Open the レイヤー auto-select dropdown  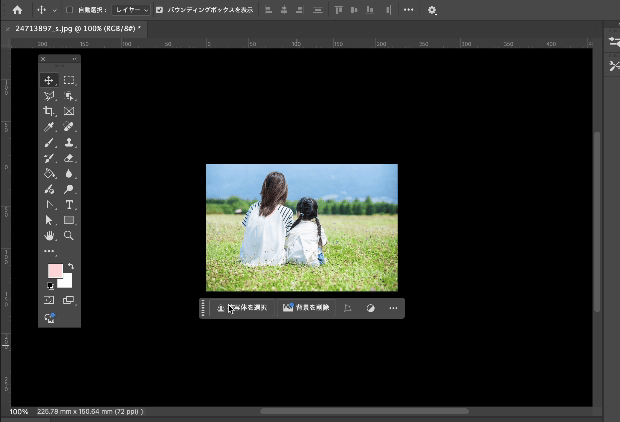click(x=132, y=10)
